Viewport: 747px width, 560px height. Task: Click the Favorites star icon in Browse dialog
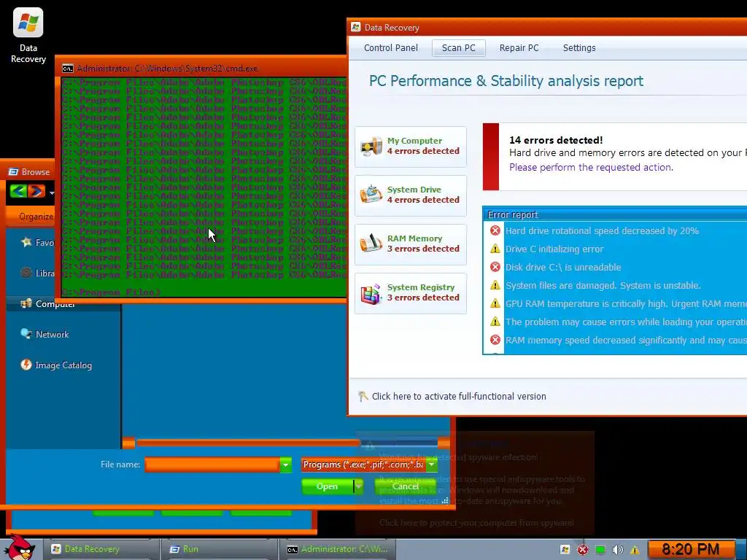(x=26, y=242)
